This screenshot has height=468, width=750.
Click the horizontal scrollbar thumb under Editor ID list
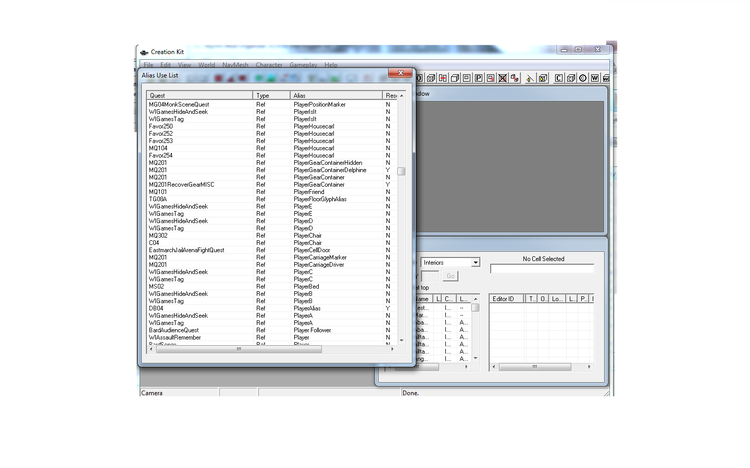[x=535, y=367]
